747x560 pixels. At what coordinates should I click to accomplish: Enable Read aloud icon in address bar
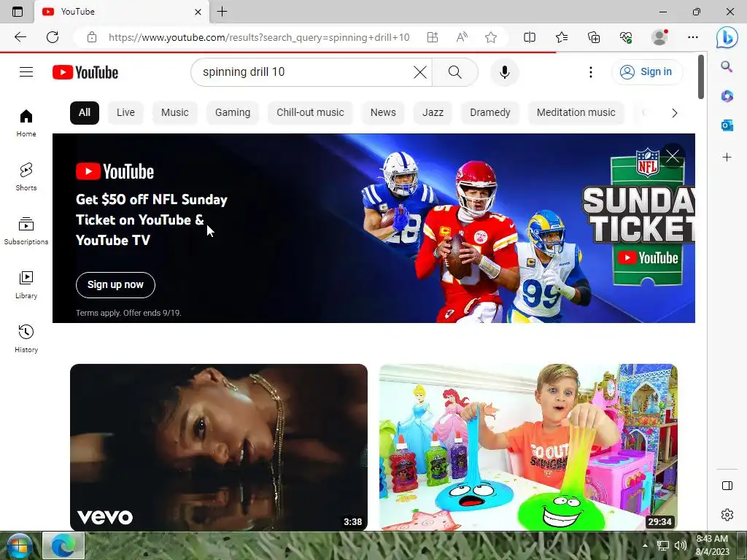(462, 37)
